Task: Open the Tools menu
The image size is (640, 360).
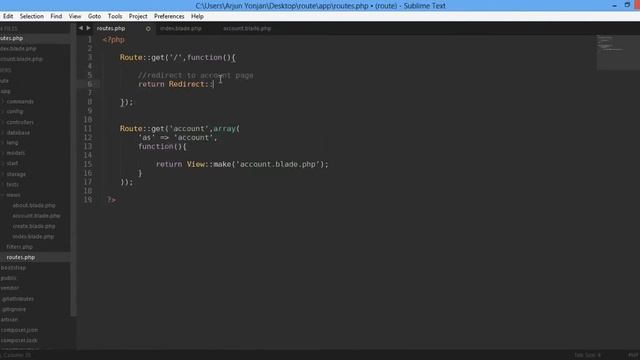Action: (115, 16)
